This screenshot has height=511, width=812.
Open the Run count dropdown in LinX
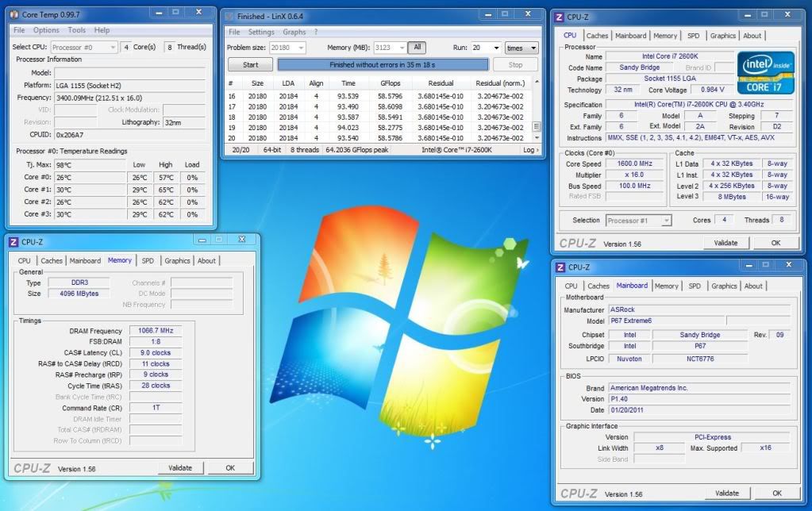[486, 48]
